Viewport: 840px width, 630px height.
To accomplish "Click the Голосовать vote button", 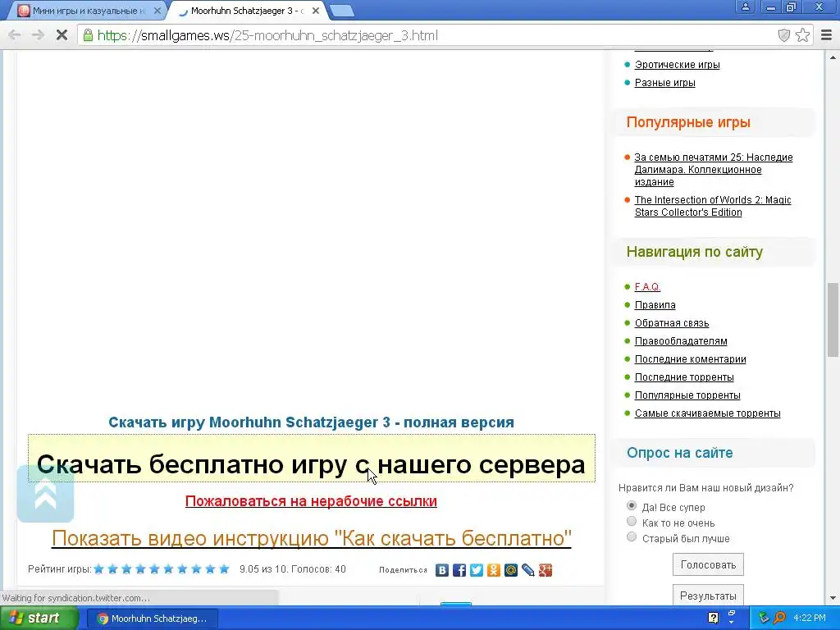I will coord(708,564).
